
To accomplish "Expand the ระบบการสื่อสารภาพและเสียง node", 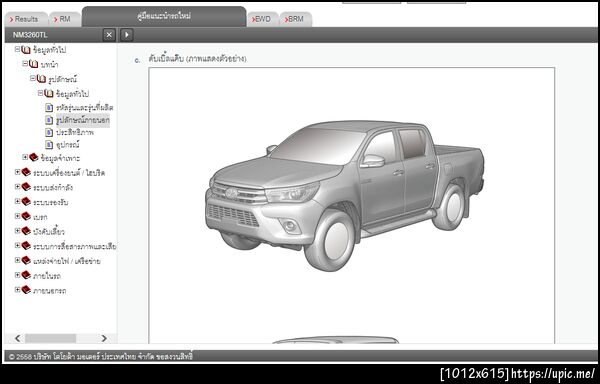I will (17, 245).
